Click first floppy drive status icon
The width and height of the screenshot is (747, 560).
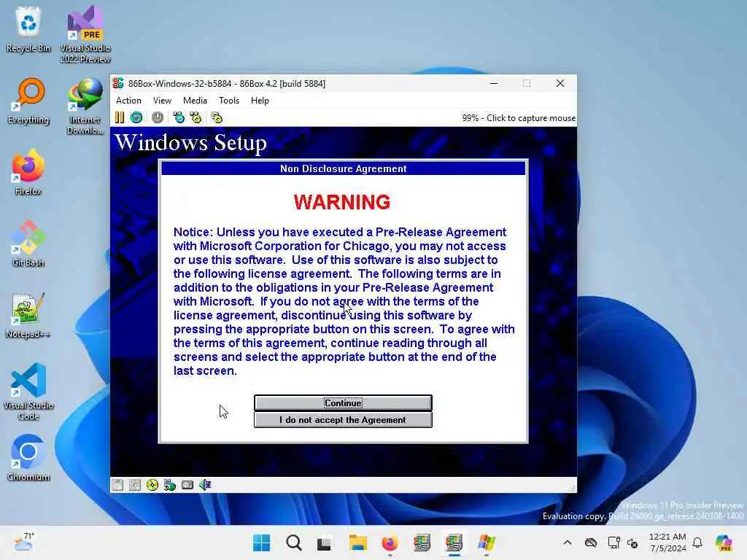pyautogui.click(x=117, y=485)
